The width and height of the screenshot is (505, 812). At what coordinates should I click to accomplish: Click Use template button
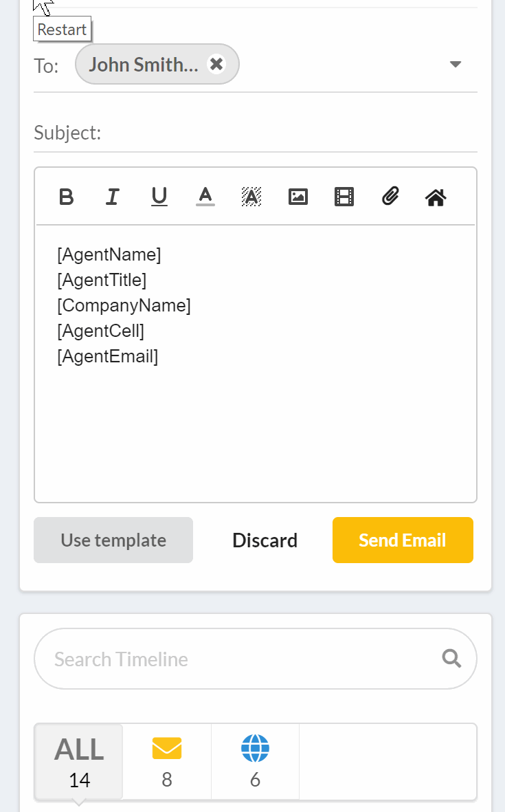(x=113, y=540)
